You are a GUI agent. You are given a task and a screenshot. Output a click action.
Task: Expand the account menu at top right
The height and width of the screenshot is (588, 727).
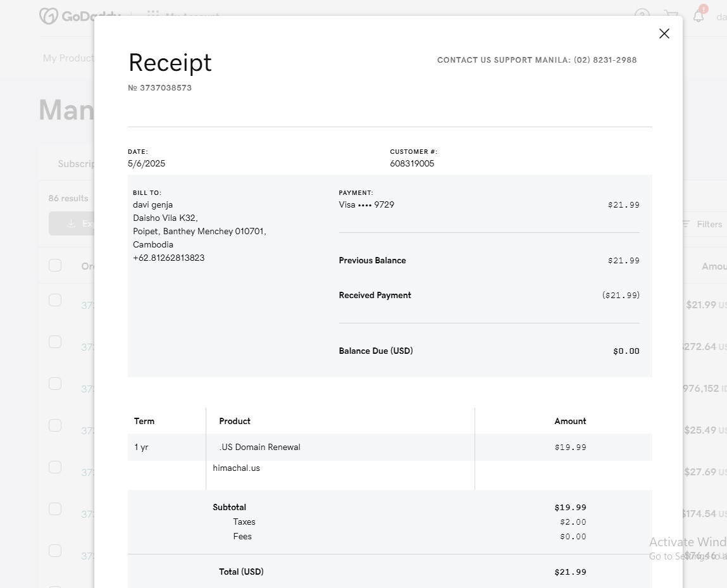click(x=721, y=17)
